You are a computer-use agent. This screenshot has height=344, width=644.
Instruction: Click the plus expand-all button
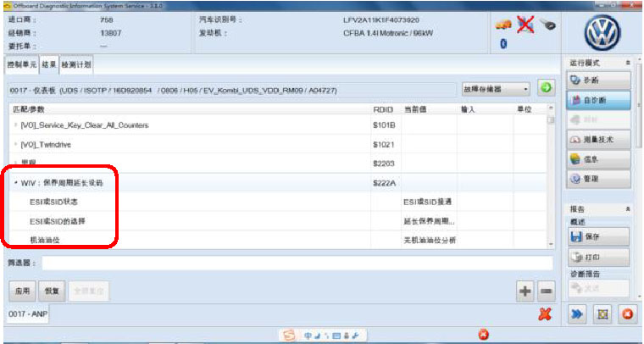click(525, 291)
